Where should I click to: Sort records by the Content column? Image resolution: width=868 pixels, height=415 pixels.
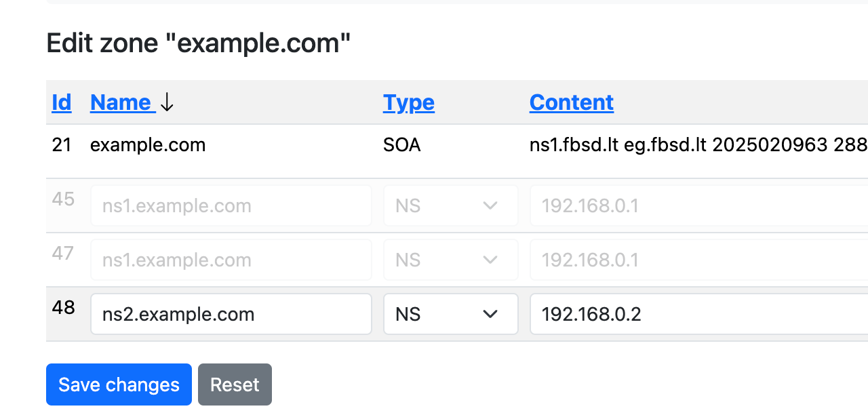point(571,102)
